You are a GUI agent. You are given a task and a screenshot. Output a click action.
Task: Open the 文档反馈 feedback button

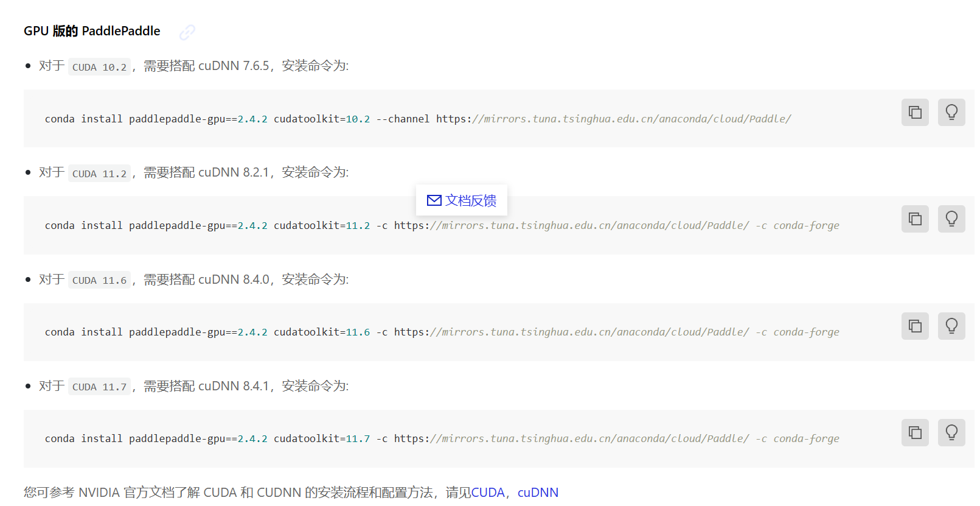(x=462, y=200)
